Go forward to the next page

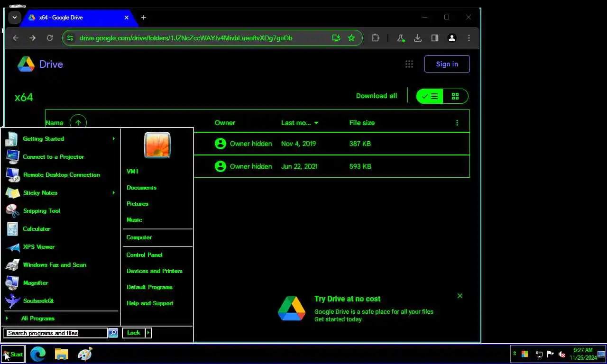[x=32, y=38]
